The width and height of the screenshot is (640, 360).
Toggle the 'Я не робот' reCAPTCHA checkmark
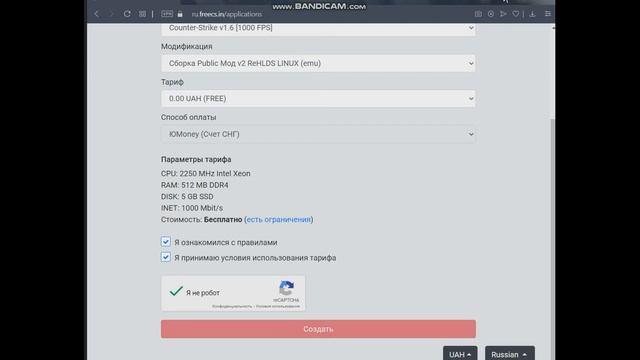point(176,291)
